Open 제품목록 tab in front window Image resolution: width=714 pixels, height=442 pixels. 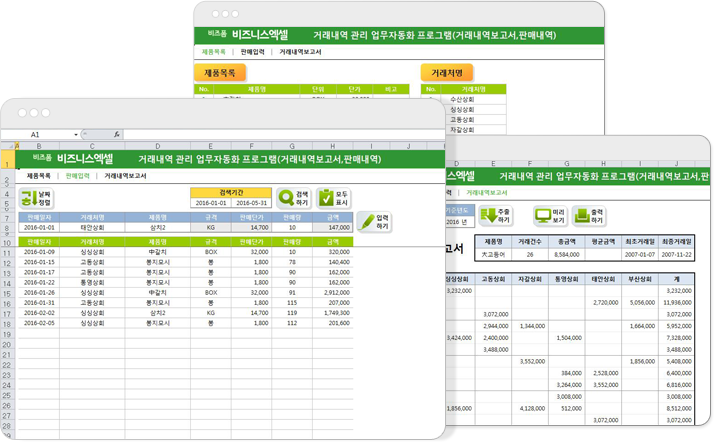coord(39,176)
